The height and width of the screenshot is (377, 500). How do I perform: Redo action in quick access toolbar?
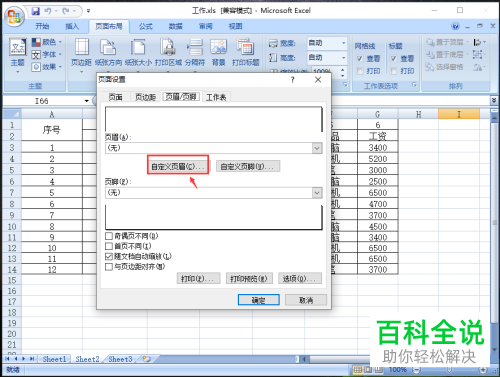66,11
